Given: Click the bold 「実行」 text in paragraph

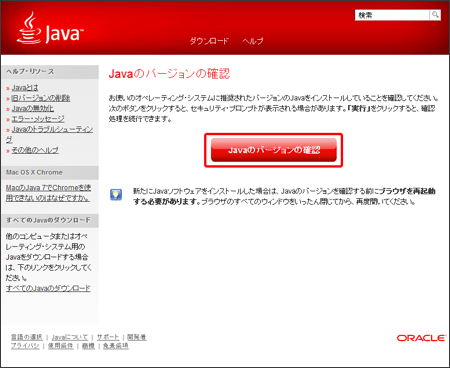Looking at the screenshot, I should coord(358,108).
